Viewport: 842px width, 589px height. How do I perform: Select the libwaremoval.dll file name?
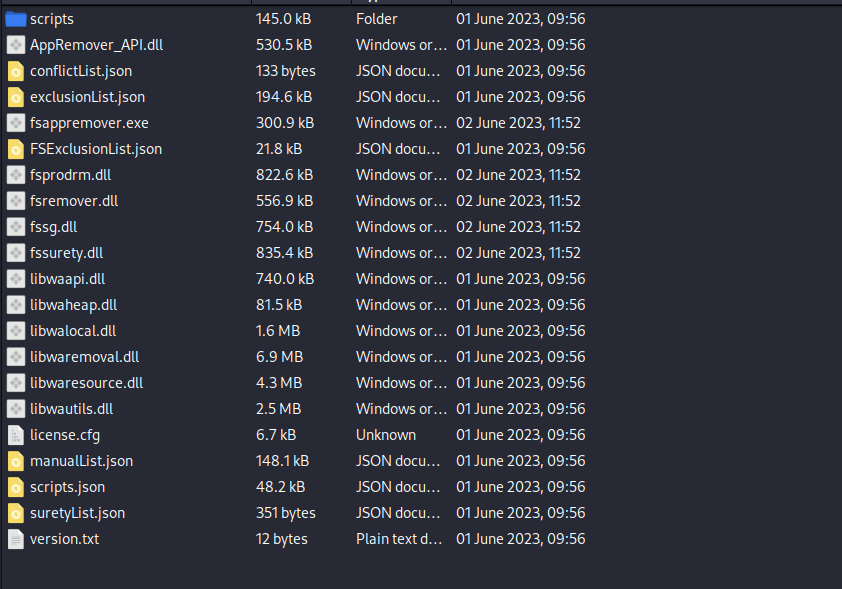coord(84,357)
